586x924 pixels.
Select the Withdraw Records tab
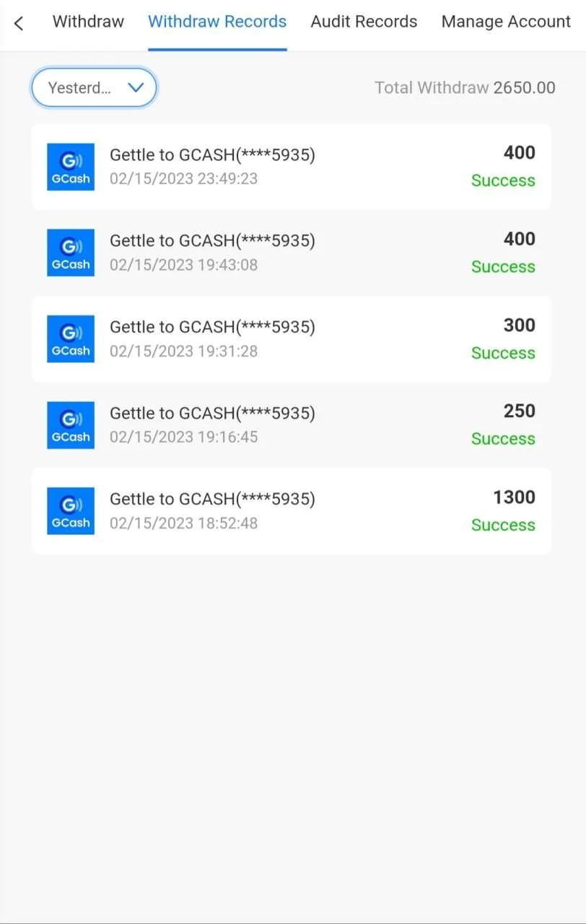tap(217, 22)
